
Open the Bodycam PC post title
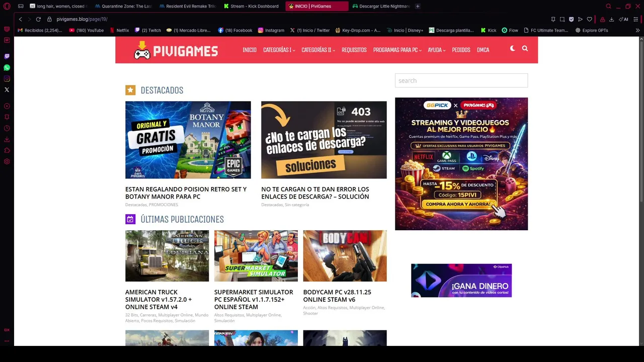click(x=337, y=296)
